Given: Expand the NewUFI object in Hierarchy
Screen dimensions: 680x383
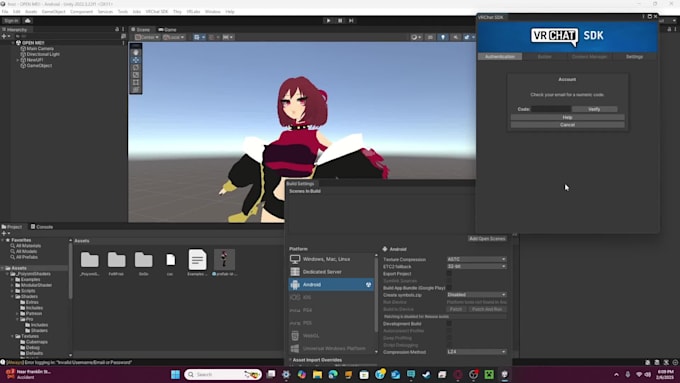Looking at the screenshot, I should 18,60.
